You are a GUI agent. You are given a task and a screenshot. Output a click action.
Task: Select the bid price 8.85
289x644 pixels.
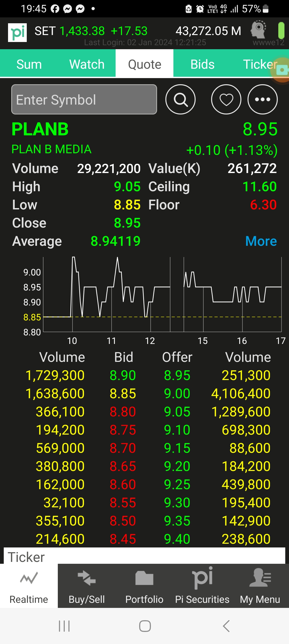pos(123,394)
